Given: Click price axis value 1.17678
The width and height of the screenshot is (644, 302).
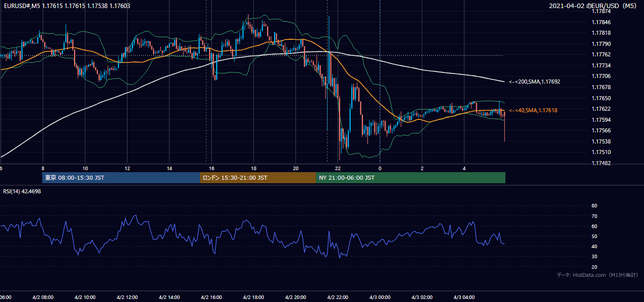Looking at the screenshot, I should click(x=600, y=87).
